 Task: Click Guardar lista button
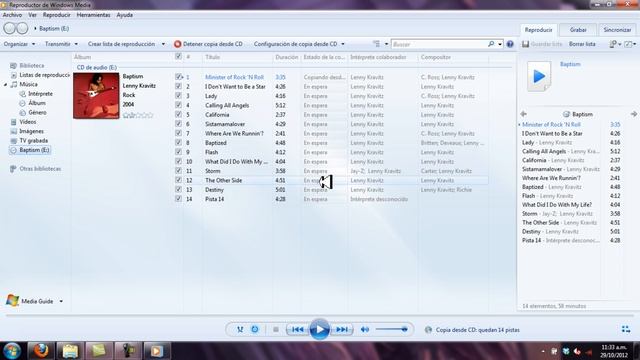(x=542, y=44)
